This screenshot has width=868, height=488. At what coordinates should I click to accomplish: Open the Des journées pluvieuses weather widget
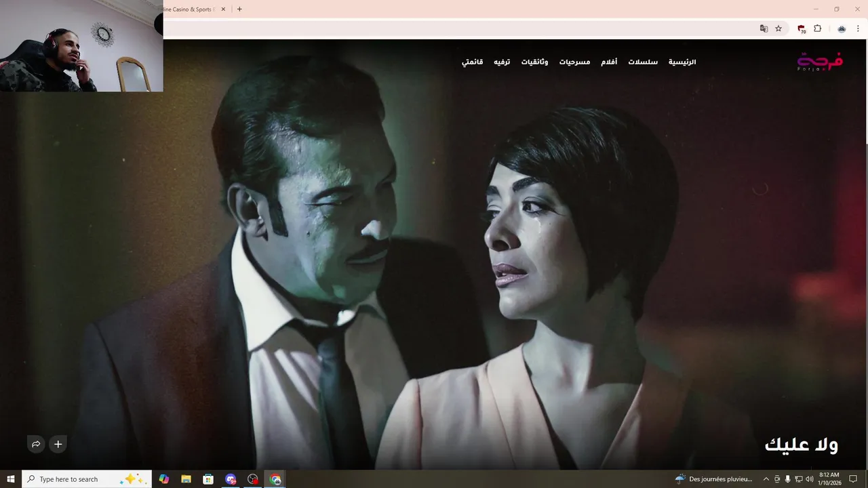click(x=713, y=479)
